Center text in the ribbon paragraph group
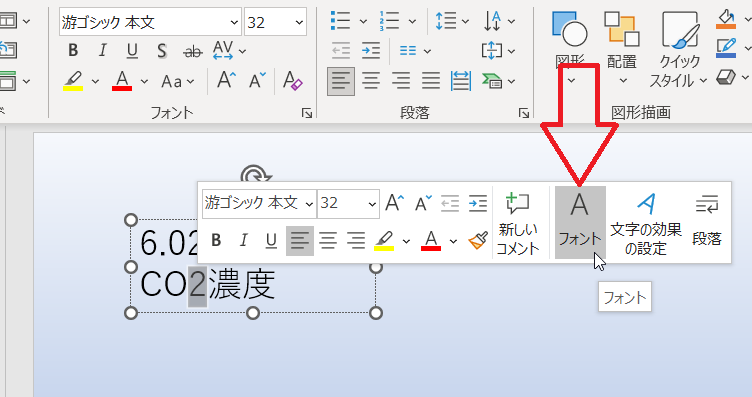752x397 pixels. point(371,81)
